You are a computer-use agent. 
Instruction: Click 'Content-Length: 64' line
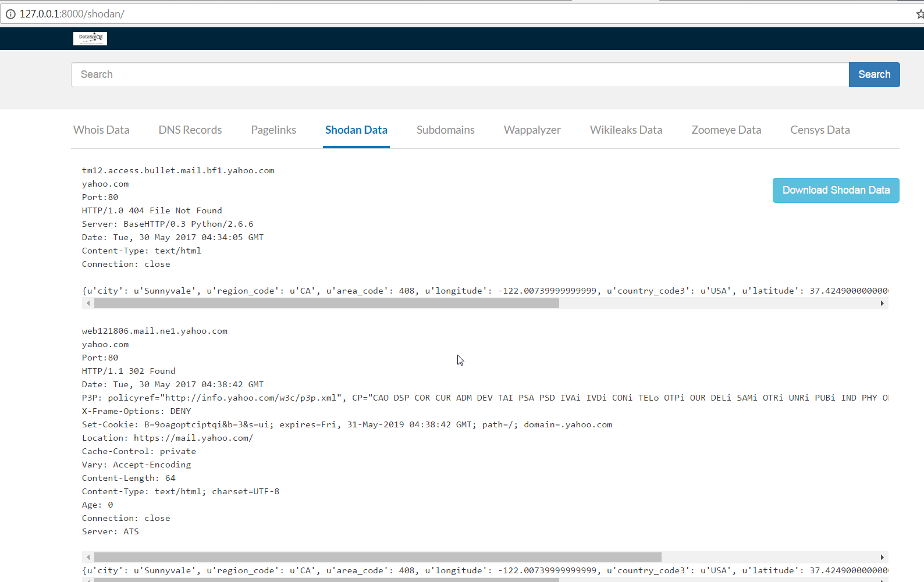click(129, 478)
